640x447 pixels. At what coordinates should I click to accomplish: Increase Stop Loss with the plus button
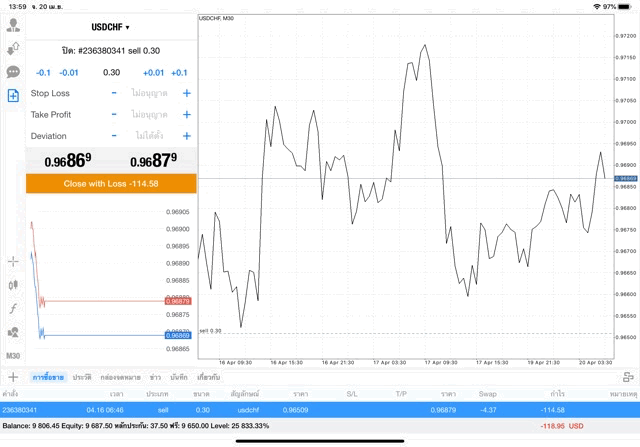pyautogui.click(x=186, y=93)
